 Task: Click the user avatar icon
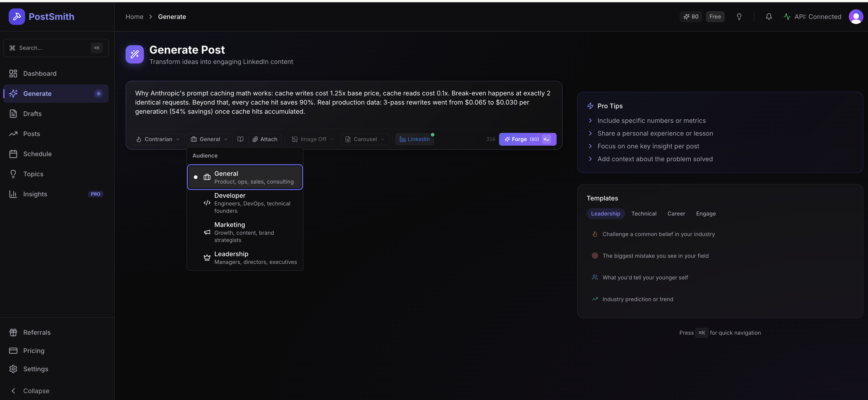[855, 16]
